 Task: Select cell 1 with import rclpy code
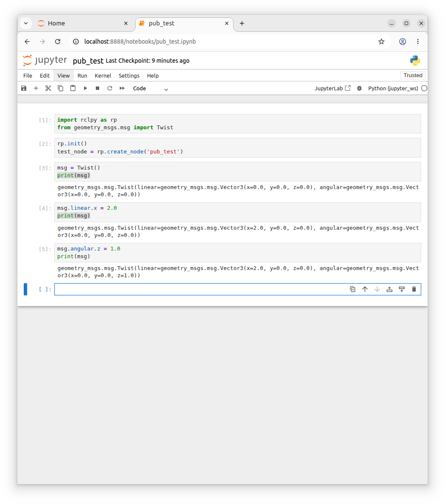click(x=237, y=124)
